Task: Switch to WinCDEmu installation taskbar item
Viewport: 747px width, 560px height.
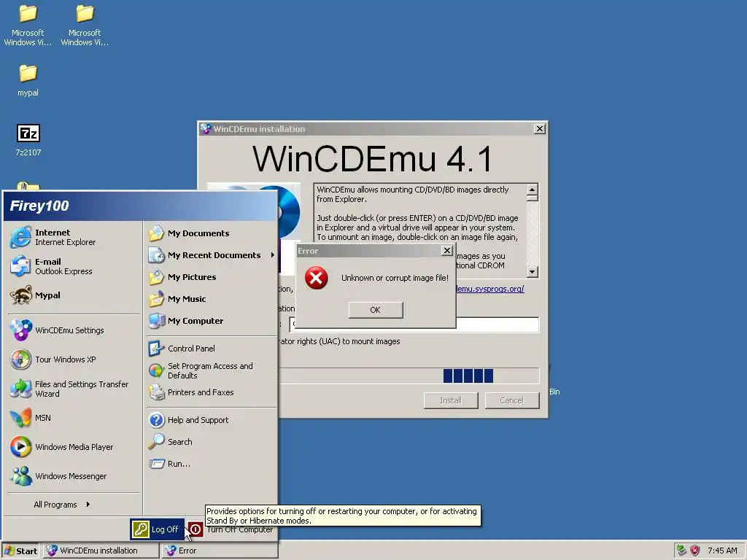Action: [101, 551]
